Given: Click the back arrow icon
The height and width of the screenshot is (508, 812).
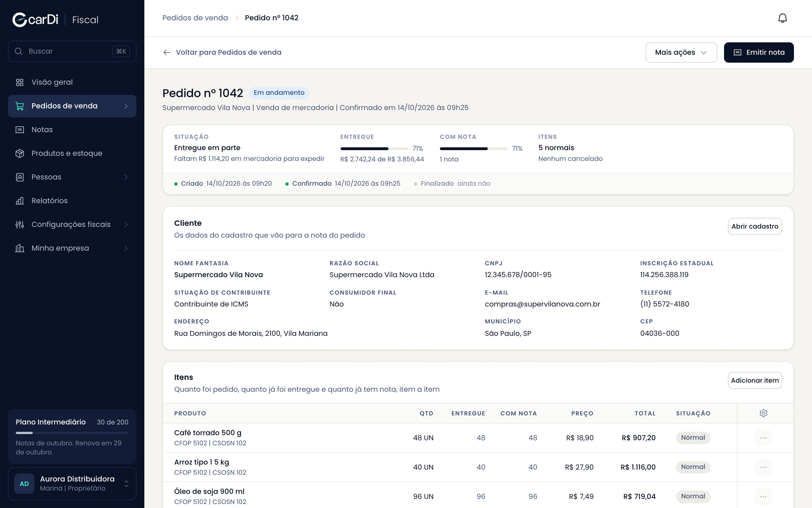Looking at the screenshot, I should [x=167, y=52].
